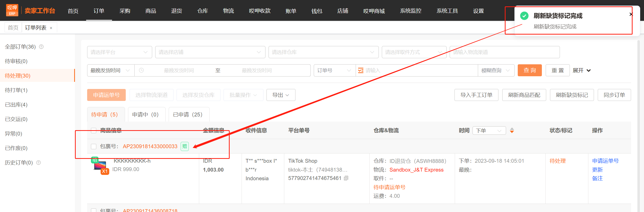Screen dimensions: 644x212
Task: Click the 导入手工订单 button
Action: tap(476, 95)
